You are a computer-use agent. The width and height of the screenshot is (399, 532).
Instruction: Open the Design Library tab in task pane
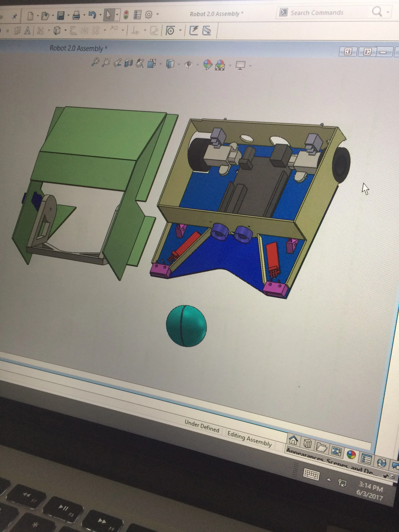(308, 443)
